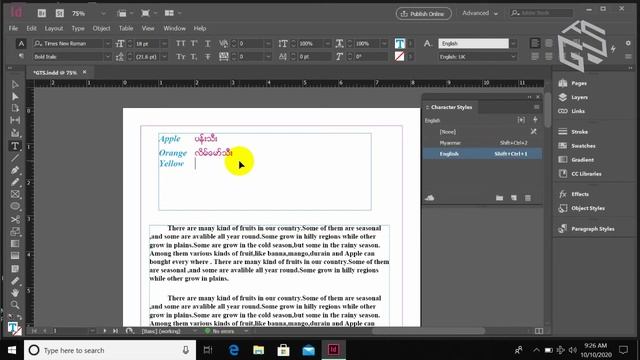Select the Type tool

click(x=15, y=146)
